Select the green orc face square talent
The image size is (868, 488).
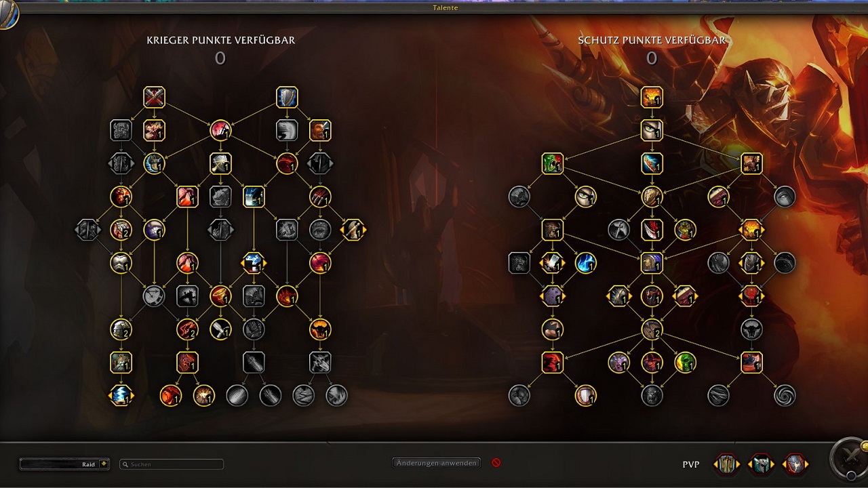553,163
